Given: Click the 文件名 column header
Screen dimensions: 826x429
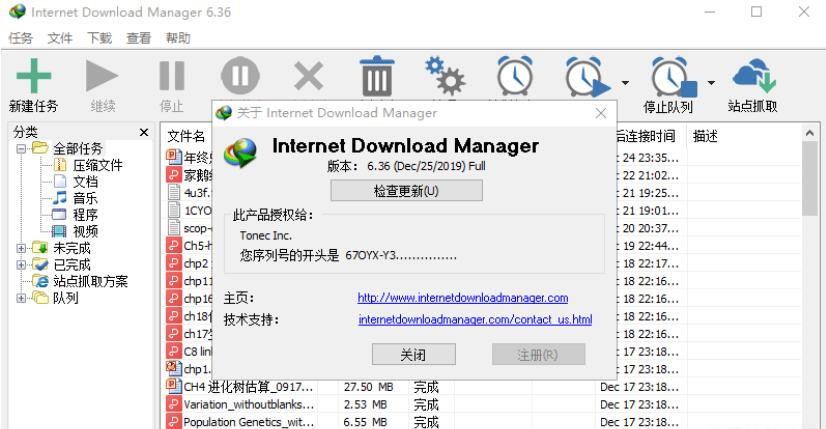Looking at the screenshot, I should 186,136.
